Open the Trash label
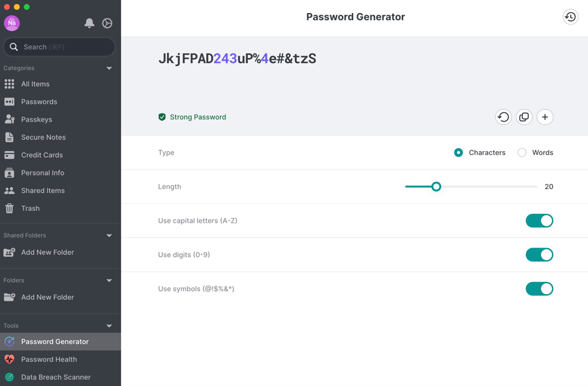 pos(30,208)
